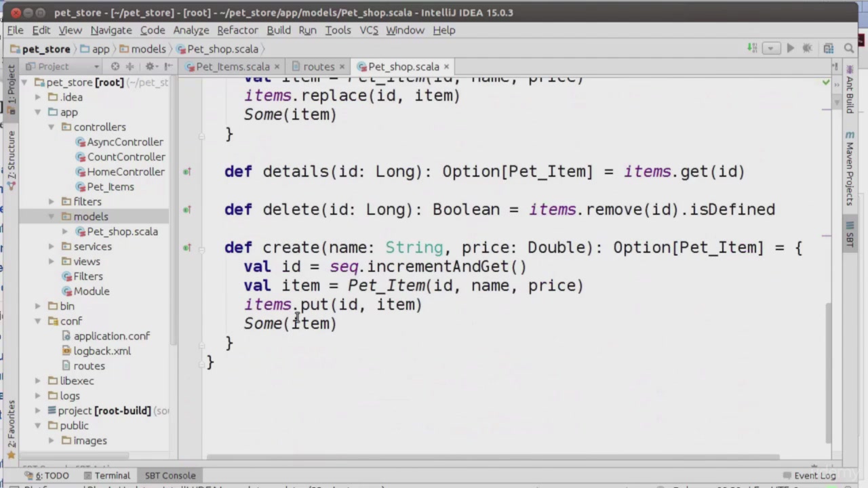Open the routes file under conf

pyautogui.click(x=83, y=365)
